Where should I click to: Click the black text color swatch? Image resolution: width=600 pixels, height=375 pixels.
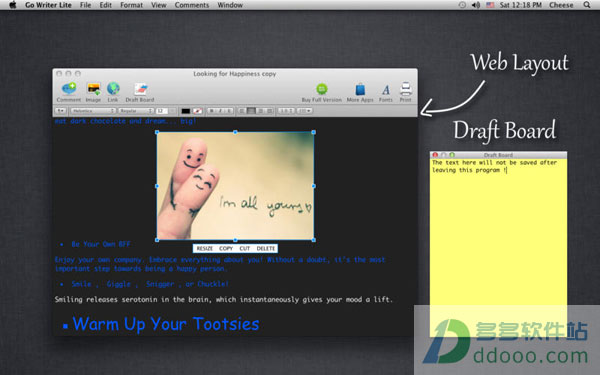pos(186,111)
